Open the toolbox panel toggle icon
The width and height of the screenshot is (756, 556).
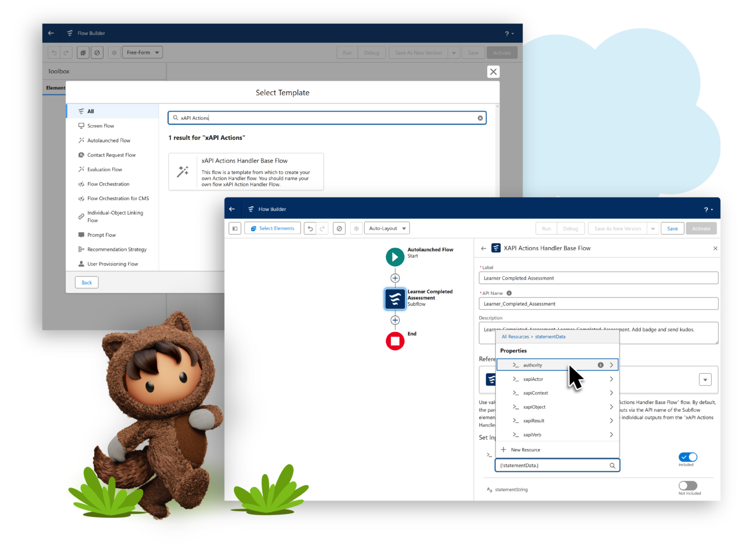(x=235, y=228)
